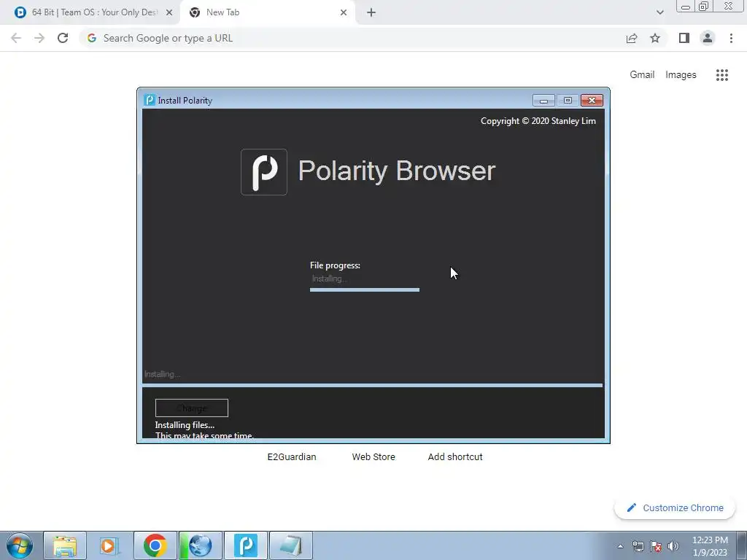Open Chrome three-dot menu
This screenshot has height=560, width=747.
point(731,38)
